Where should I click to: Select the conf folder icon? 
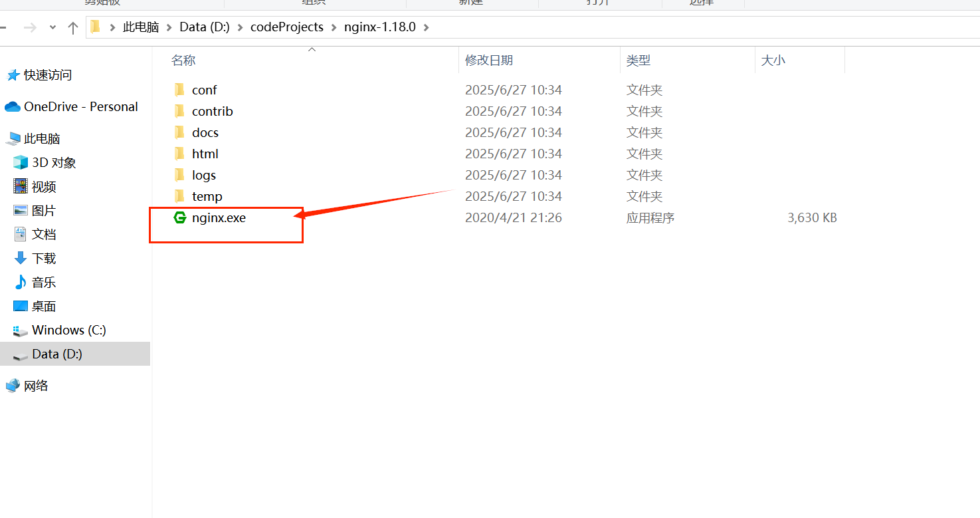(179, 90)
